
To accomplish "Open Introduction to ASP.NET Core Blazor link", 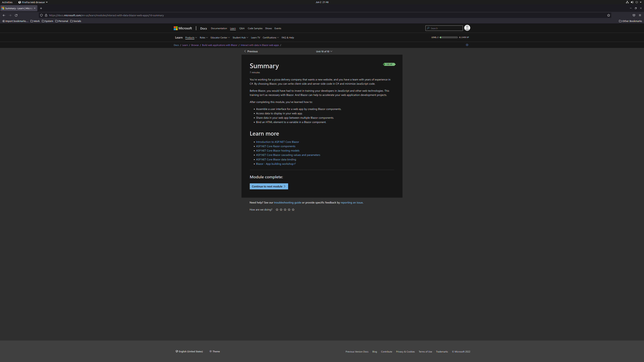I will click(x=278, y=142).
